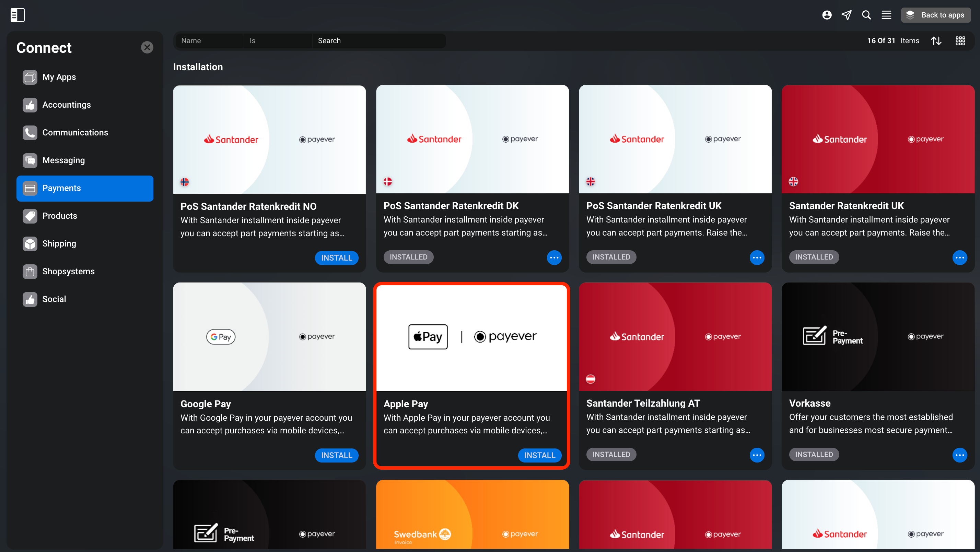Open red Santander Ratenkredit UK thumbnail
The height and width of the screenshot is (552, 980).
(878, 139)
